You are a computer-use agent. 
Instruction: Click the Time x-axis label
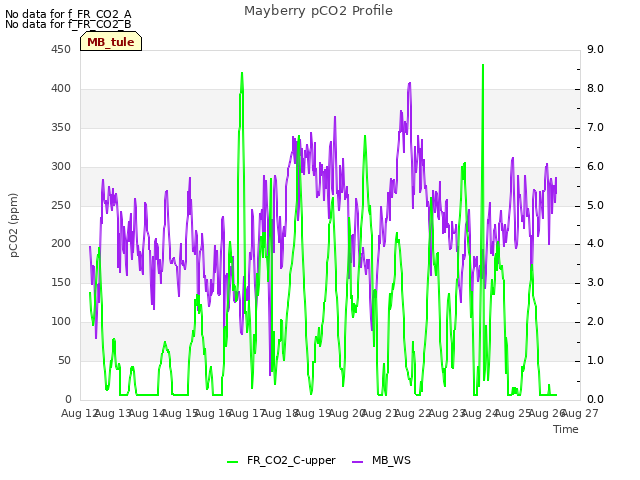point(566,429)
